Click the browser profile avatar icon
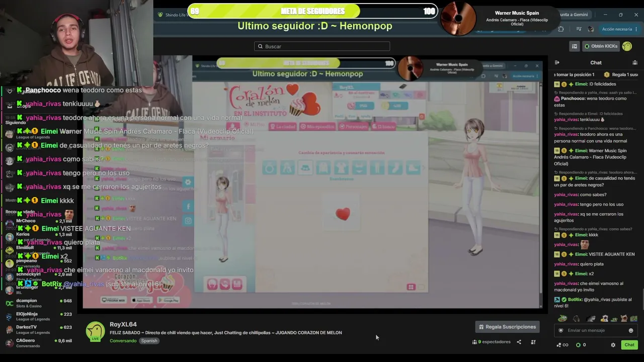This screenshot has width=644, height=362. pos(591,29)
